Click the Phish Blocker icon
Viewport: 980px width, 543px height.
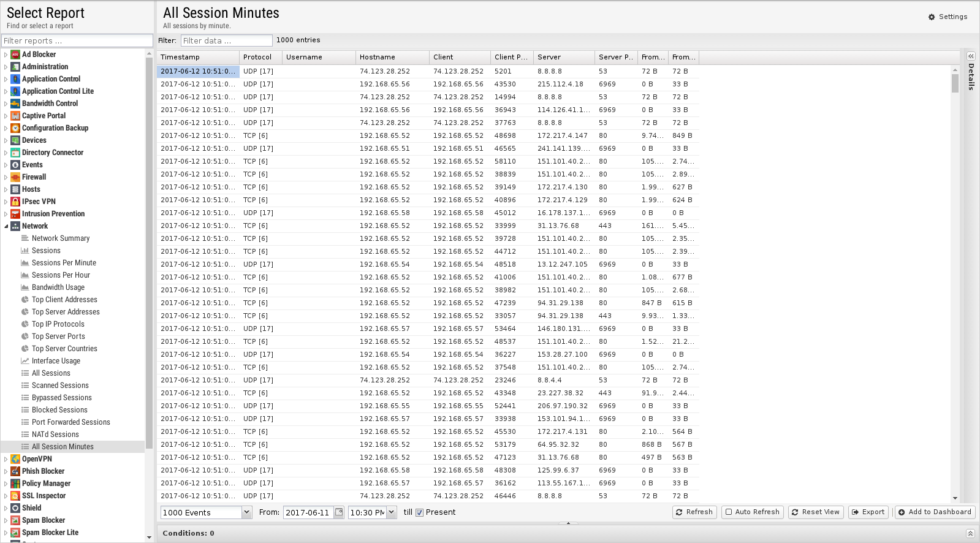15,471
